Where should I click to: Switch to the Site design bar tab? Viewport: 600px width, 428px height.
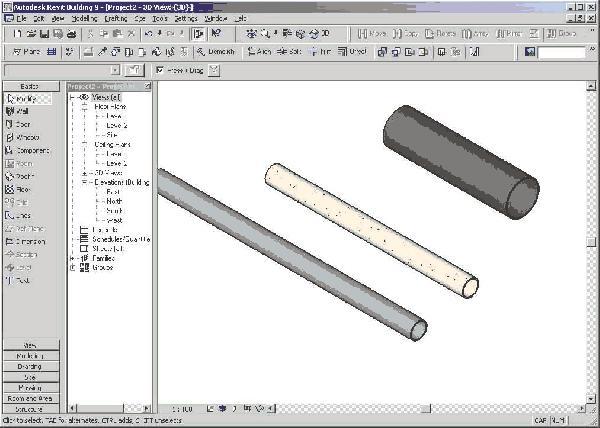pyautogui.click(x=31, y=378)
